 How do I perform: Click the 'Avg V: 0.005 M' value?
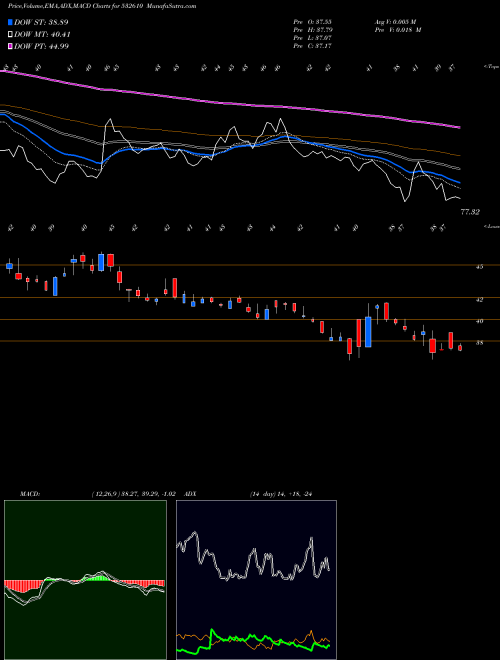(x=395, y=22)
